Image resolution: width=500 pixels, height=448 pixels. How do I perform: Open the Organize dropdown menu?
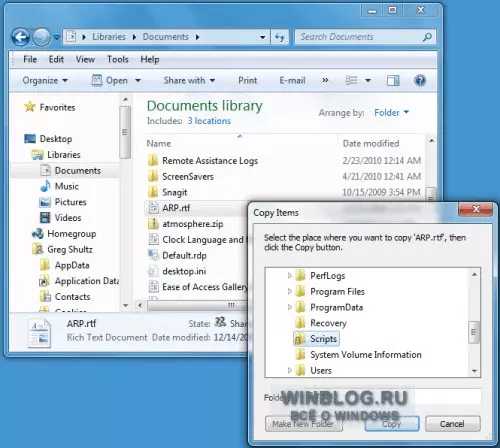(x=45, y=80)
